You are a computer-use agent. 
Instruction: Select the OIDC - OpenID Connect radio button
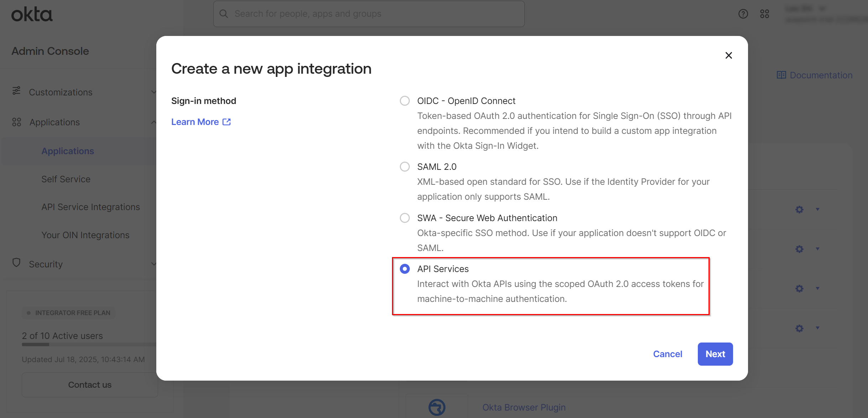[404, 101]
